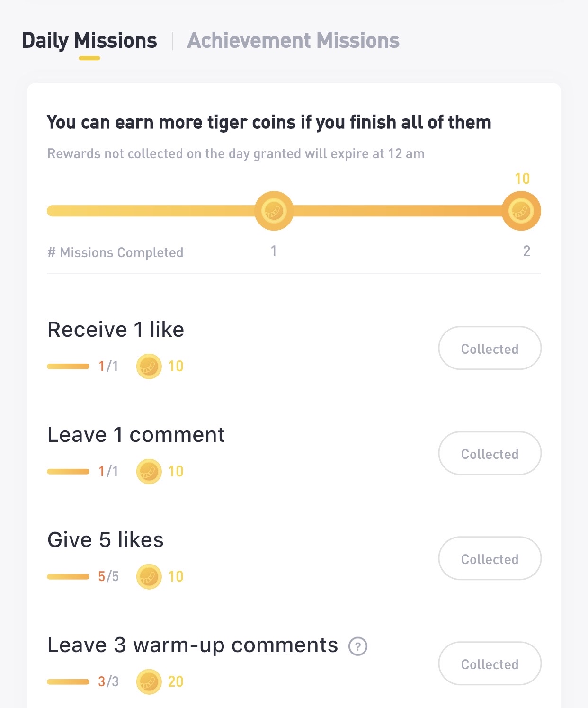
Task: Click the Give 5 likes progress bar
Action: point(68,577)
